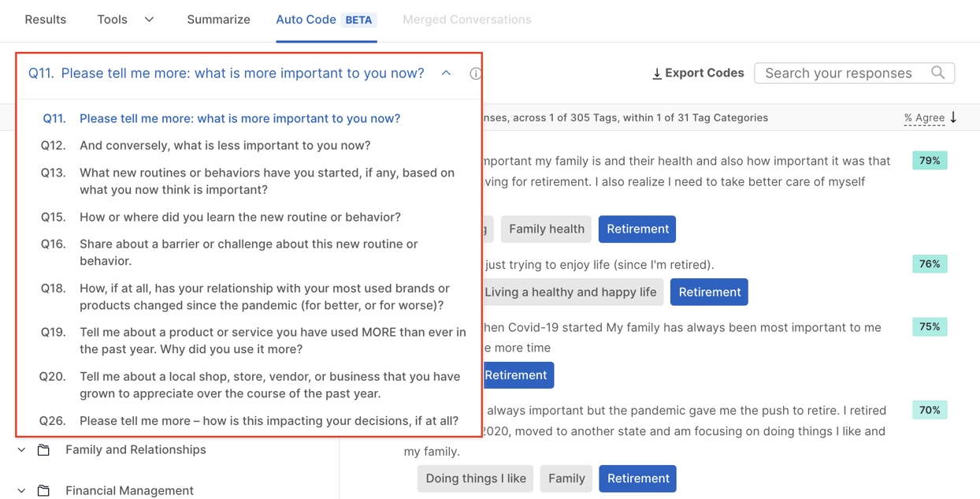This screenshot has width=980, height=499.
Task: Switch to the Summarize tab
Action: click(x=218, y=19)
